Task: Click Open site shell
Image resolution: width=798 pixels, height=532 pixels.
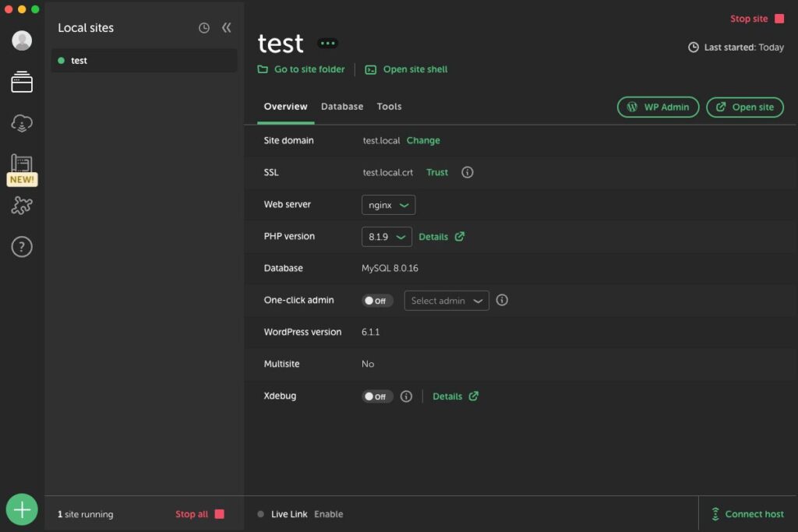Action: click(406, 69)
